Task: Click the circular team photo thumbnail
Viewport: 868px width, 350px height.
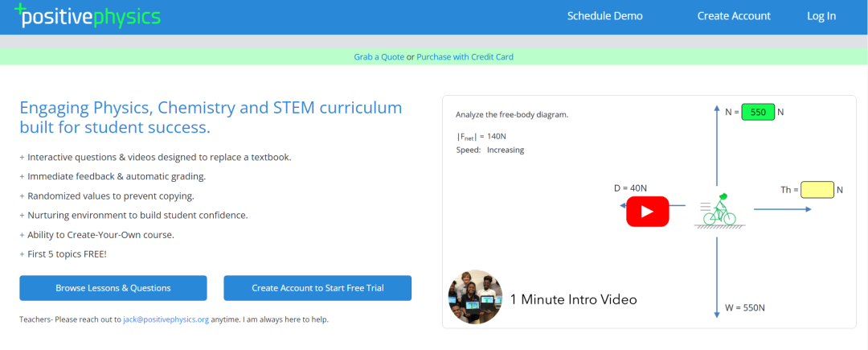Action: point(475,297)
